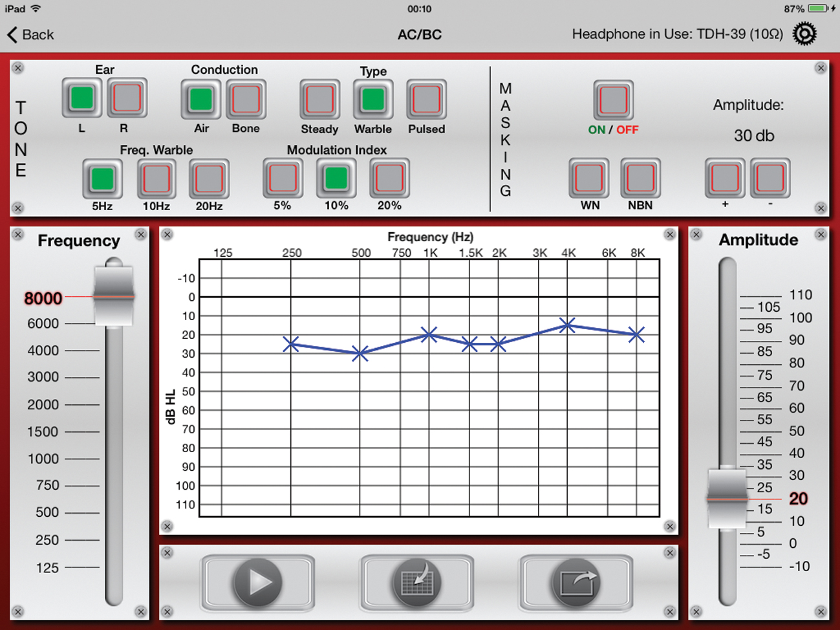
Task: Click the 4K threshold marker on audiogram
Action: pyautogui.click(x=567, y=325)
